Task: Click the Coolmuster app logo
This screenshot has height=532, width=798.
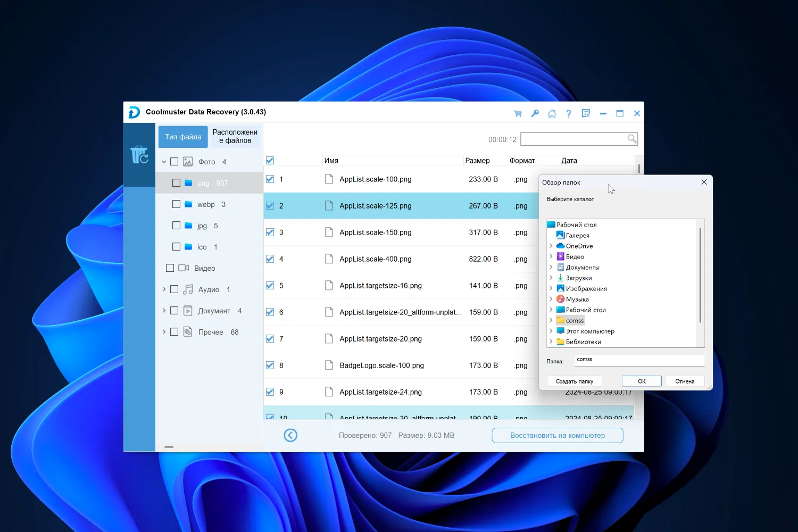Action: coord(134,112)
